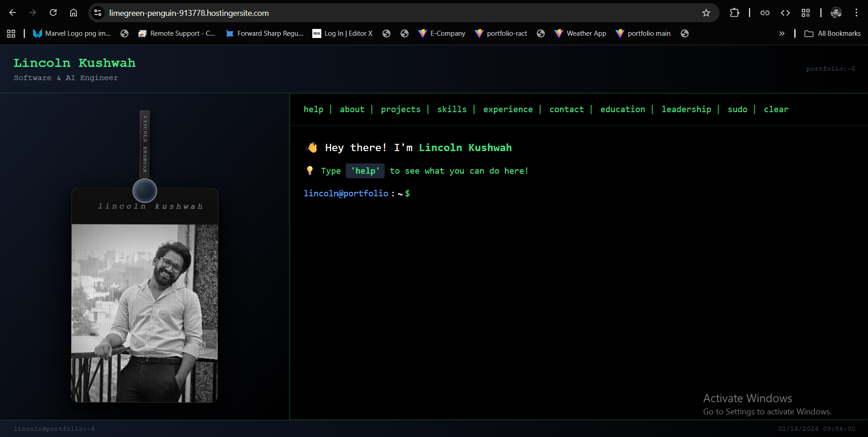Open the user profile avatar icon
The image size is (868, 437).
[836, 13]
